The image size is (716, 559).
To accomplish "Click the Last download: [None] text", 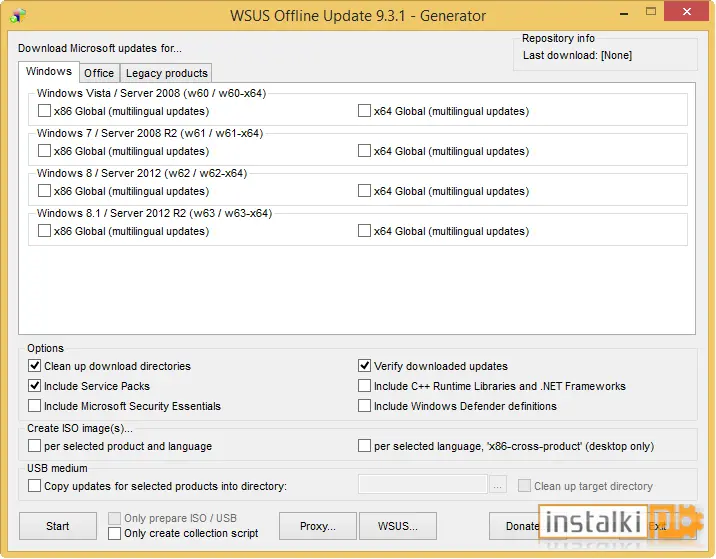I will click(577, 55).
